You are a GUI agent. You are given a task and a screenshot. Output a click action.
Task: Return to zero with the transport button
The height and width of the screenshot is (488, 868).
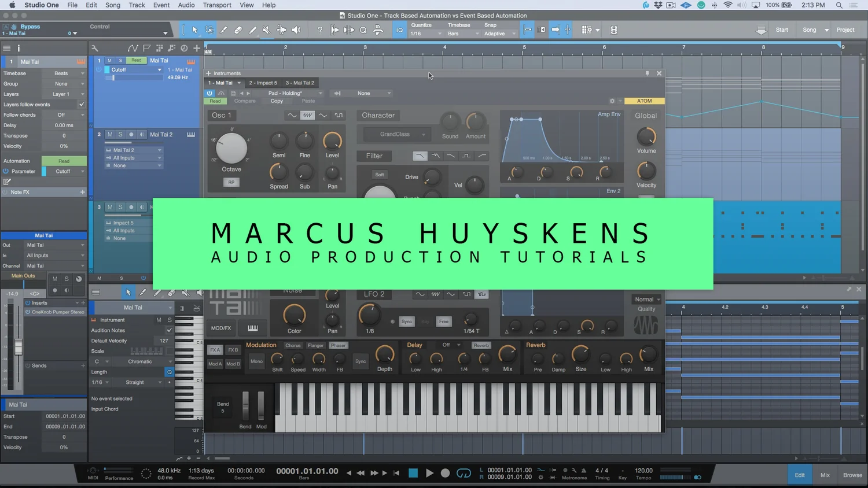tap(396, 473)
